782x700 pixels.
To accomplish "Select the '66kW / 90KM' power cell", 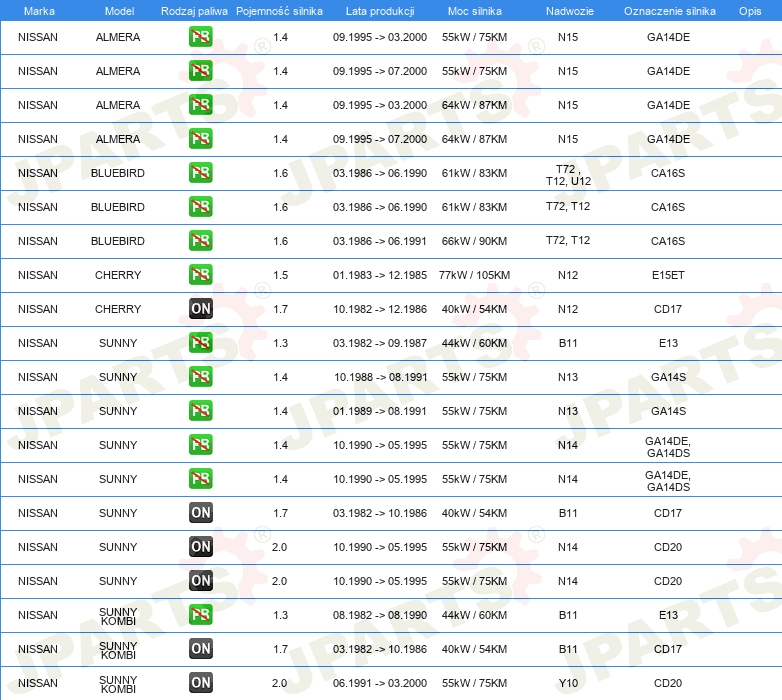I will [x=474, y=241].
